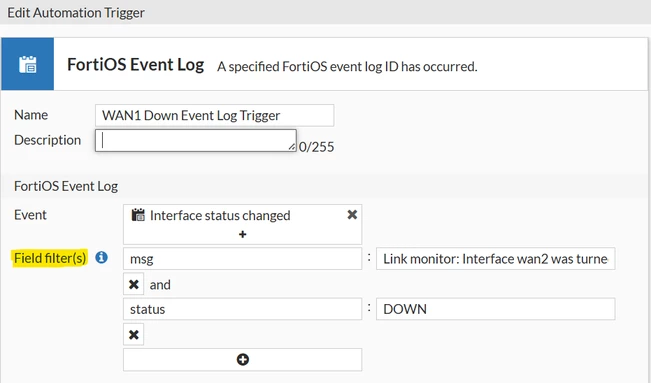The height and width of the screenshot is (383, 651).
Task: Click the msg field name box
Action: click(x=242, y=259)
